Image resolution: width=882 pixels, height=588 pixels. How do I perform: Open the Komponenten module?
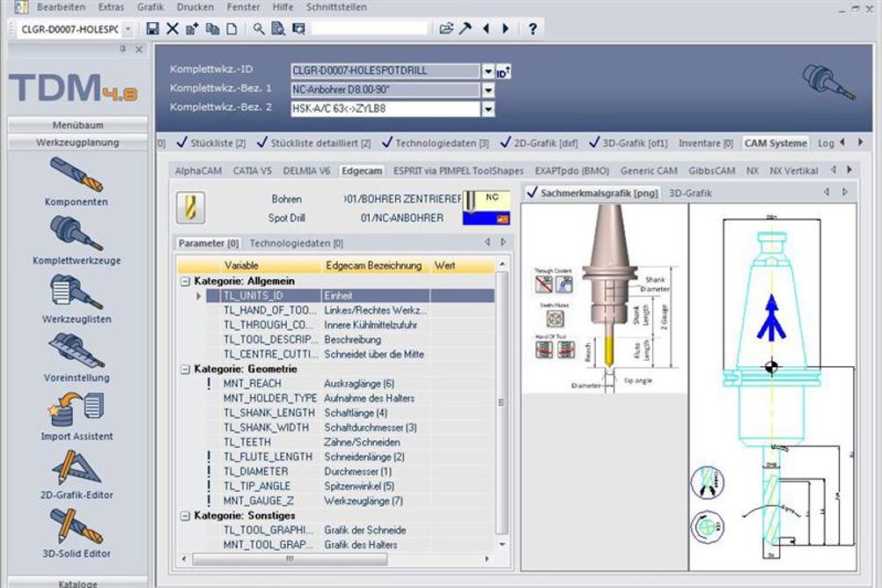click(x=77, y=181)
